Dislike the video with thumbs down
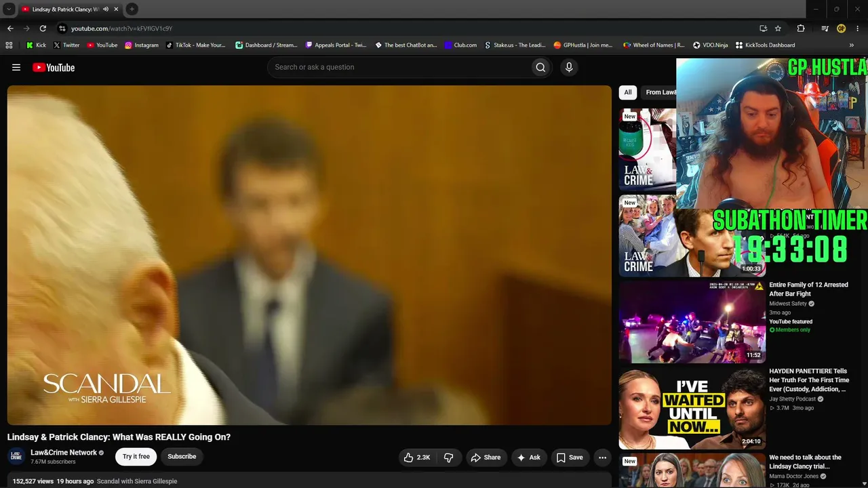The height and width of the screenshot is (488, 868). click(x=448, y=457)
